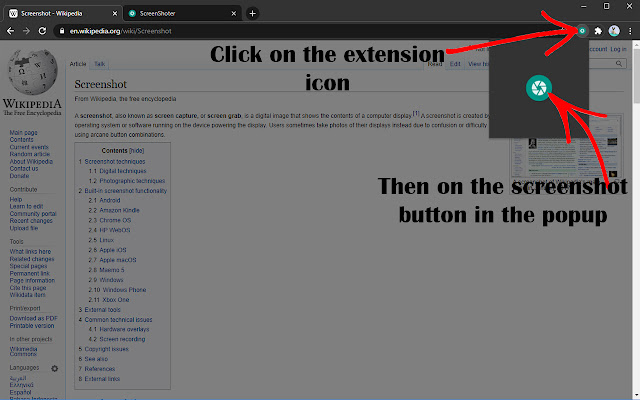Jump to Digital techniques contents entry

(x=117, y=171)
